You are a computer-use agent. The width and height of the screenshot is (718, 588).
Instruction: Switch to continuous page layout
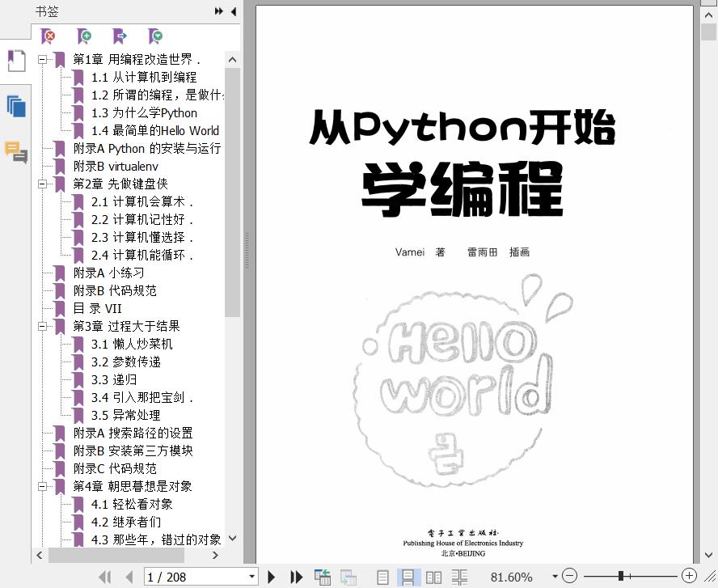tap(407, 577)
